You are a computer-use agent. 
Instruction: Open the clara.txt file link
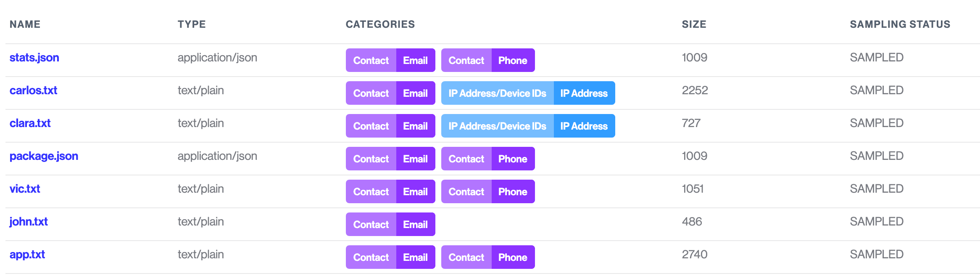pos(30,123)
